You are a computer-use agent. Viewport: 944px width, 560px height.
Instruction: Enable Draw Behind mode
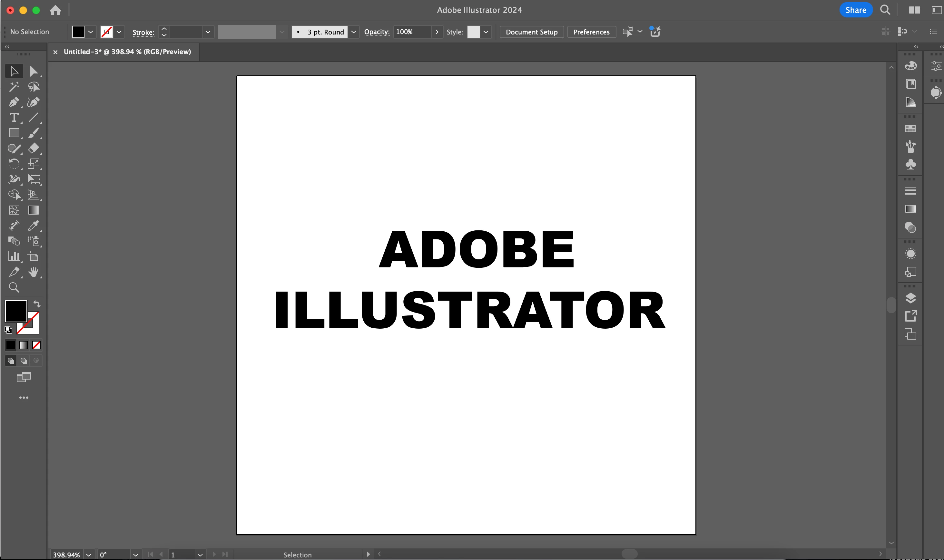tap(24, 361)
